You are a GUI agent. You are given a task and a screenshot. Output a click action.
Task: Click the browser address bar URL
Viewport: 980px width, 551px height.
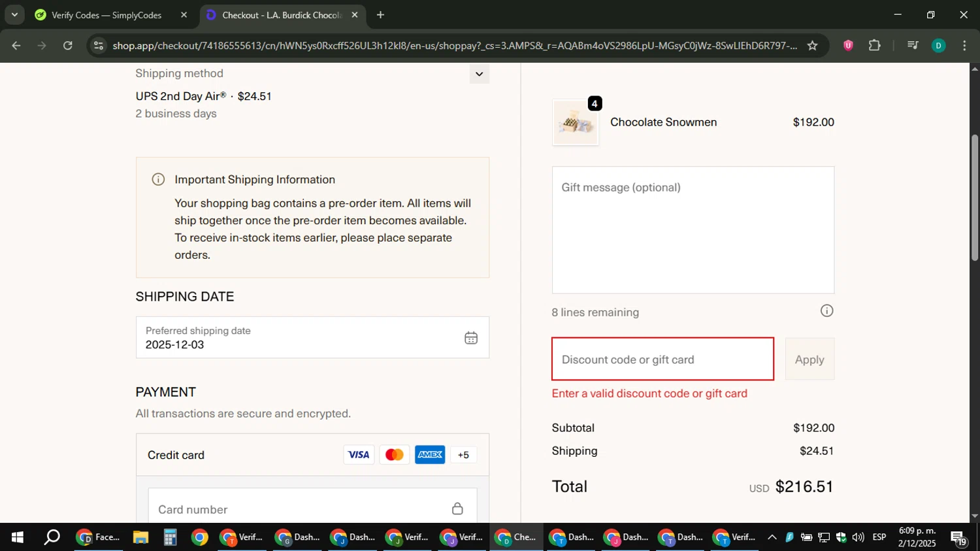point(454,45)
